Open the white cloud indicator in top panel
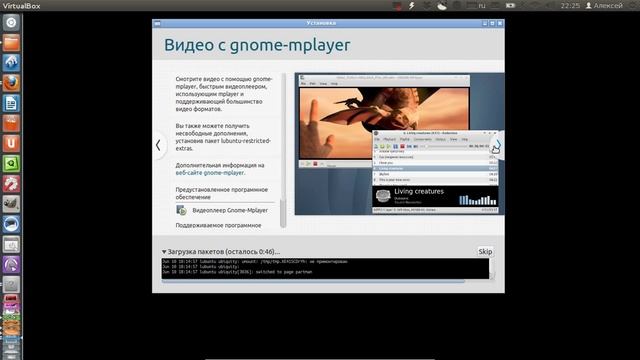 point(442,6)
